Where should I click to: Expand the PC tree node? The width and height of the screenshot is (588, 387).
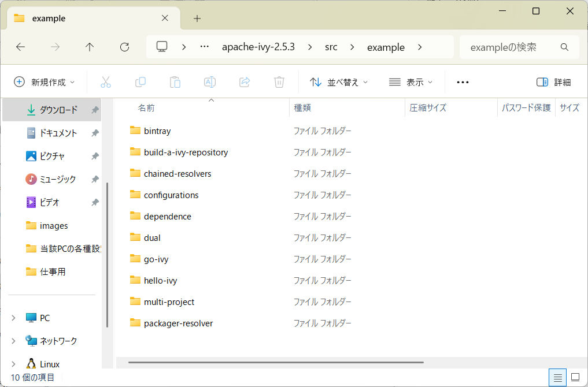13,318
